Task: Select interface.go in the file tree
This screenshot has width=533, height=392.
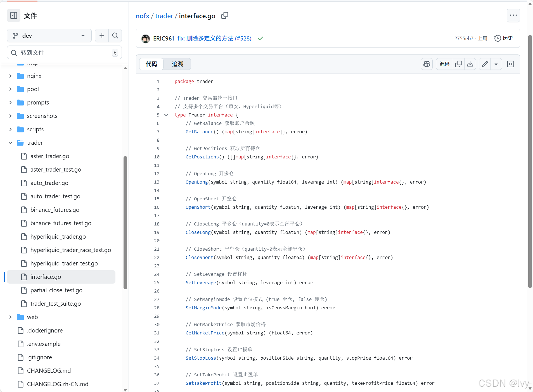Action: tap(61, 277)
